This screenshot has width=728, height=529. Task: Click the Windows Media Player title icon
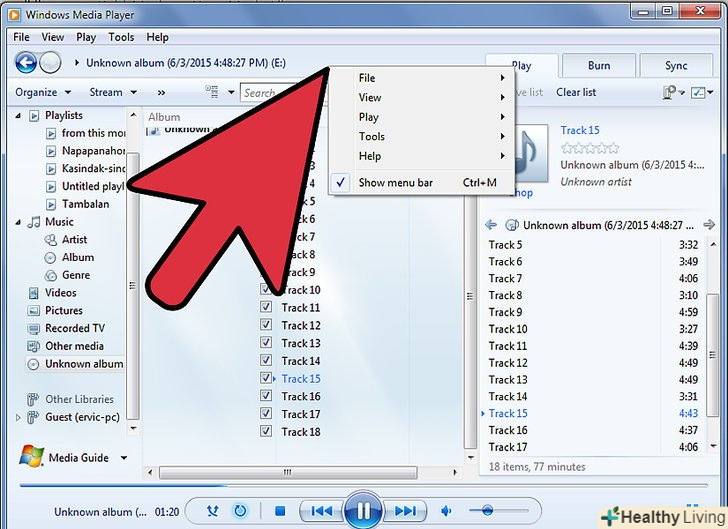pos(14,15)
